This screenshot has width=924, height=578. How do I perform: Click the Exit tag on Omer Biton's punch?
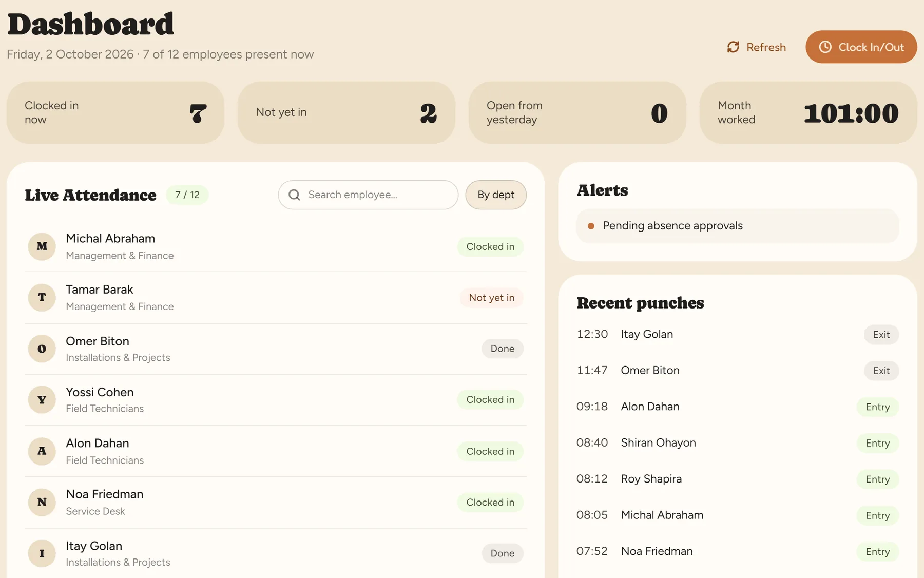click(x=881, y=371)
